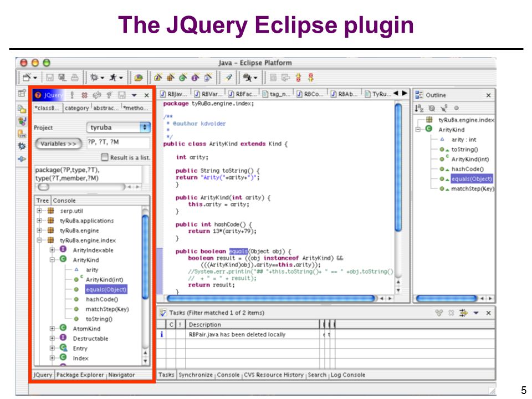
Task: Click the JQuery tree vertical scrollbar thumb
Action: click(145, 257)
